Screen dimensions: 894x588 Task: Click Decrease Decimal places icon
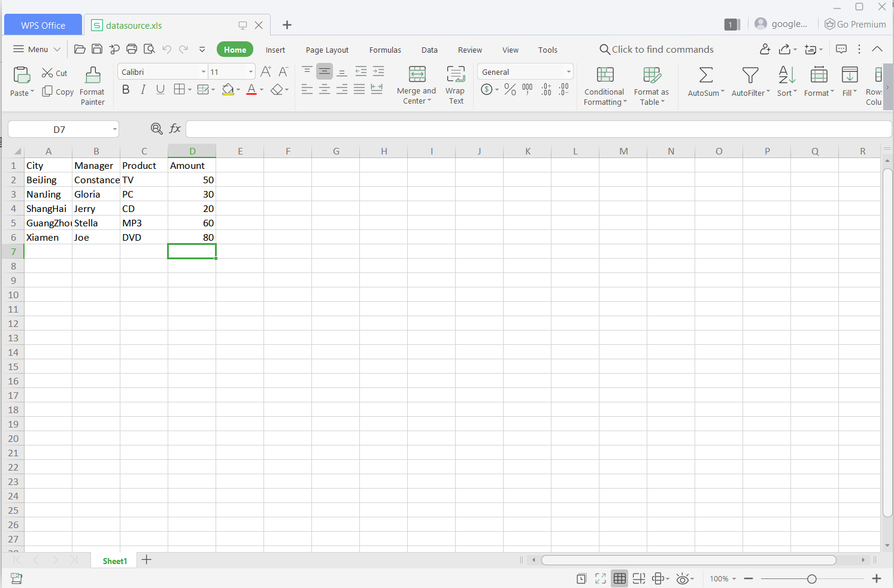[x=563, y=90]
